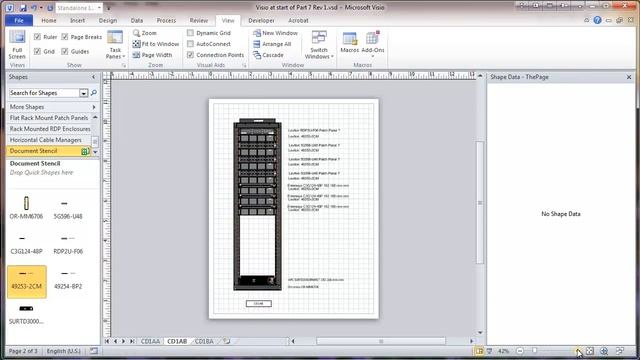Switch to the Home ribbon tab
This screenshot has width=640, height=360.
[49, 20]
